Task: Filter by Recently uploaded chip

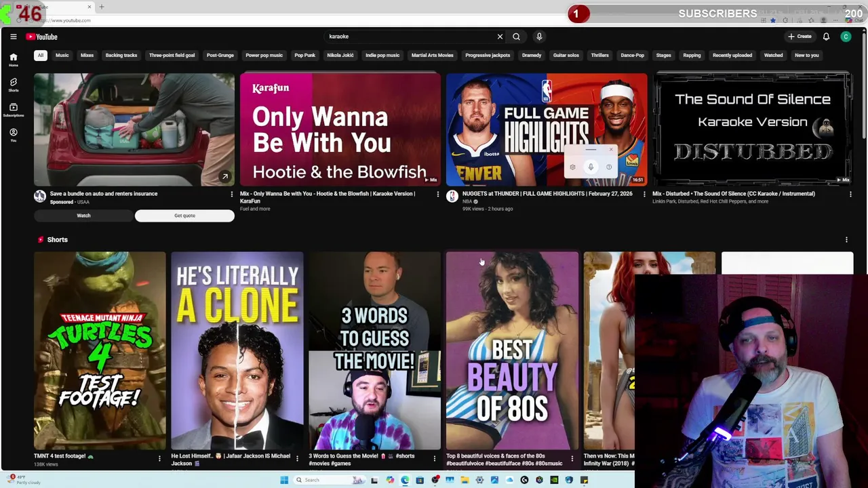Action: coord(732,55)
